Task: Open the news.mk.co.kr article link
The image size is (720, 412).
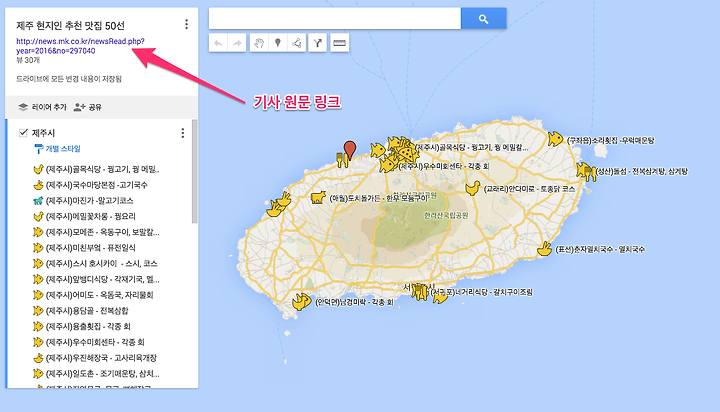Action: click(x=80, y=46)
